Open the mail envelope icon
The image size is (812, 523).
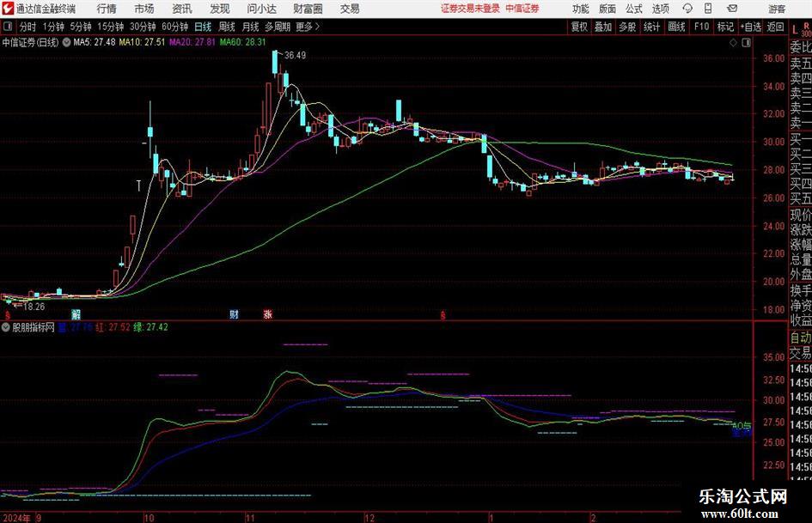tap(732, 9)
